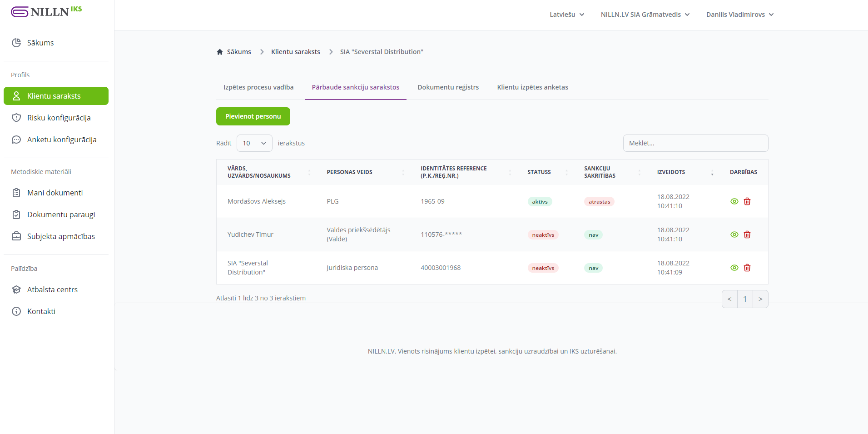Click the Atbalsta centrs graduation icon
Screen dimensions: 868x434
pos(16,289)
